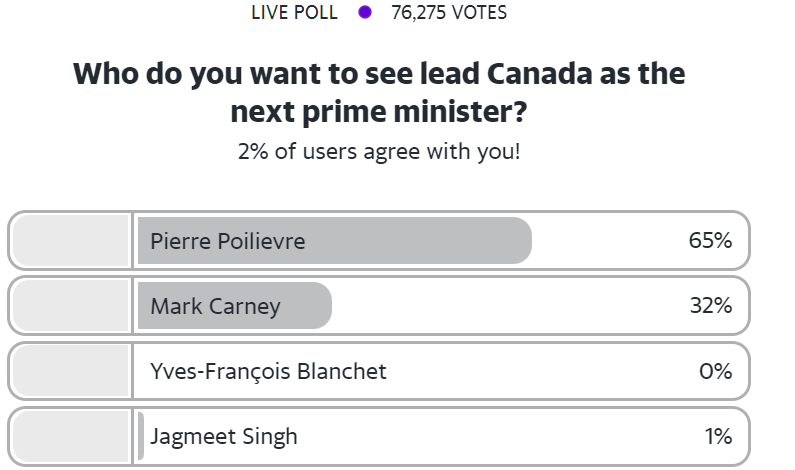Choose Yves-François Blanchet in the poll

(x=379, y=371)
